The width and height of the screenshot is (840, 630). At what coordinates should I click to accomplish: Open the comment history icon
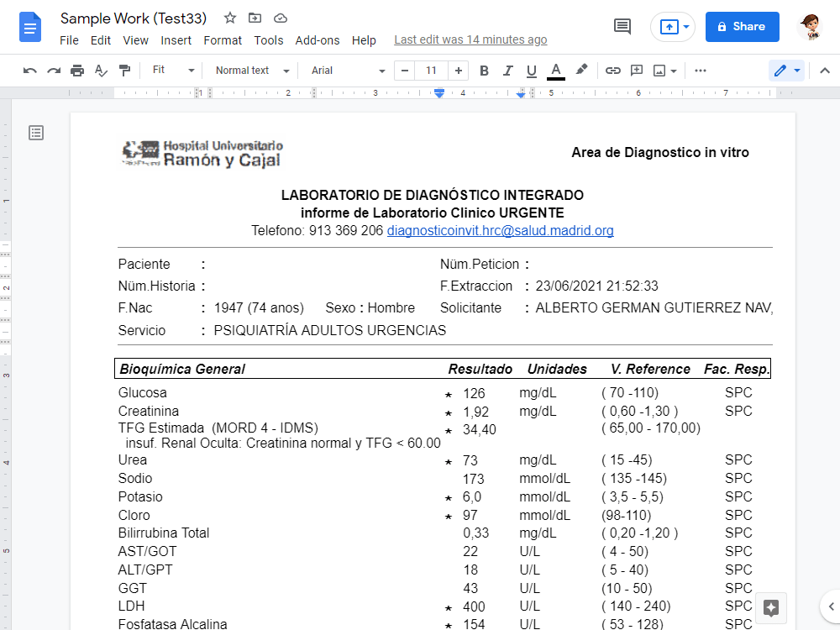[622, 26]
